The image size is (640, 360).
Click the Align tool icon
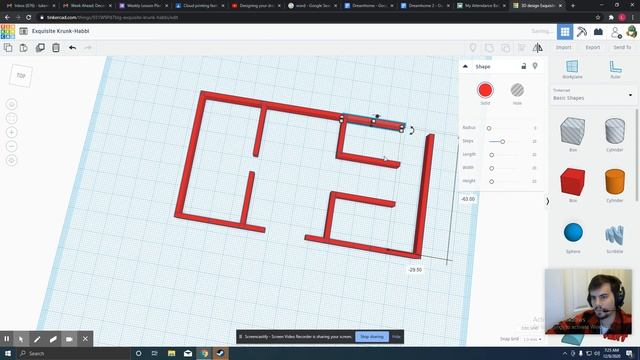click(x=522, y=48)
